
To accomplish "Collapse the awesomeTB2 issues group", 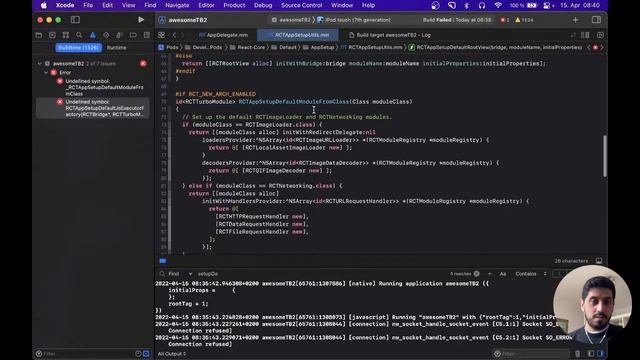I will point(40,64).
